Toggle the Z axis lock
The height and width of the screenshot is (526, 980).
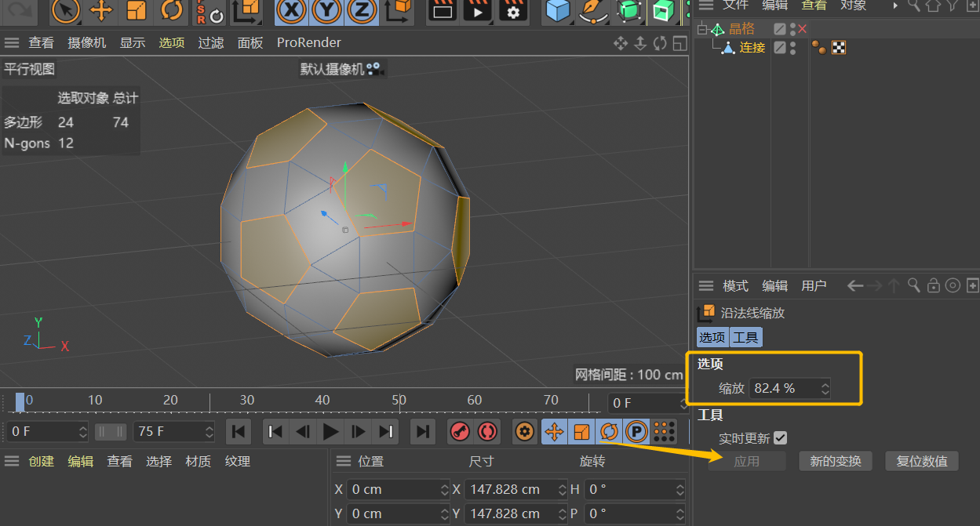[361, 10]
